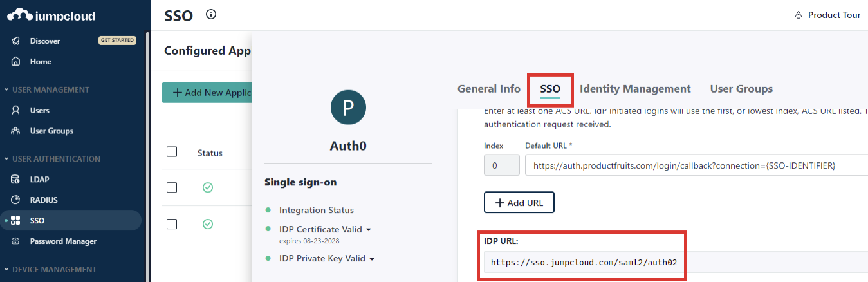
Task: Click the first row green status icon
Action: coord(208,187)
